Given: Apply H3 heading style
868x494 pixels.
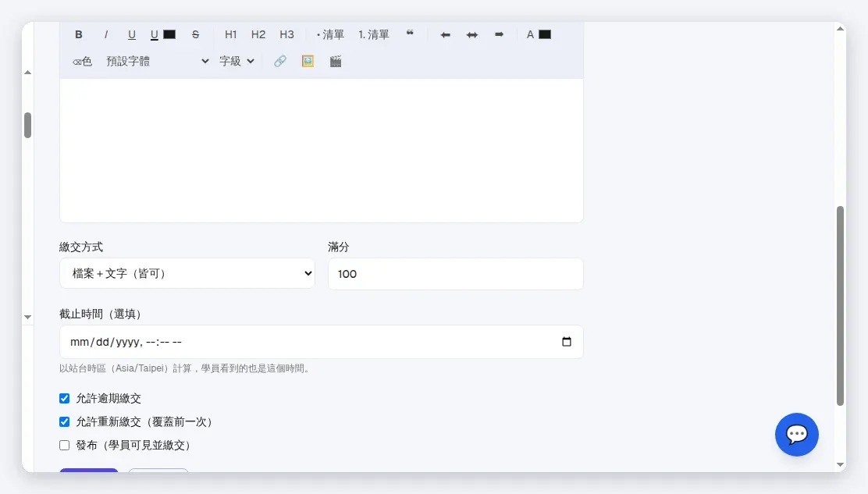Looking at the screenshot, I should click(x=286, y=35).
